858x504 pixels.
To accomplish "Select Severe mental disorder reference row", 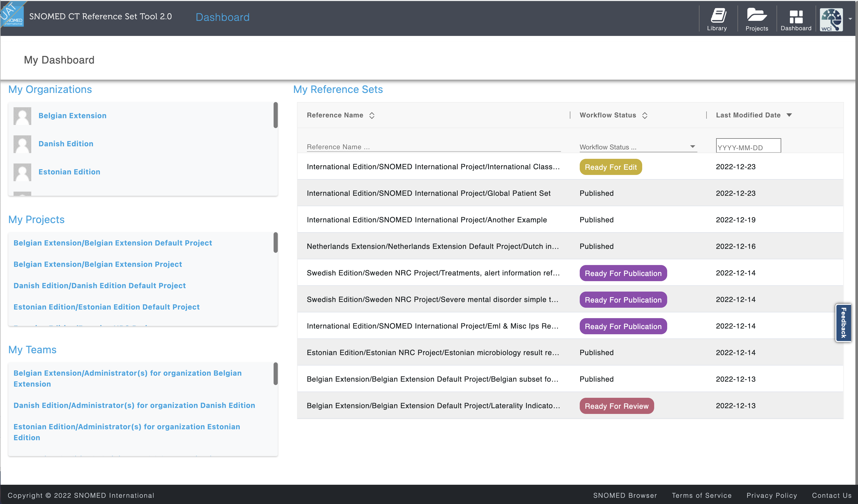I will [x=570, y=300].
